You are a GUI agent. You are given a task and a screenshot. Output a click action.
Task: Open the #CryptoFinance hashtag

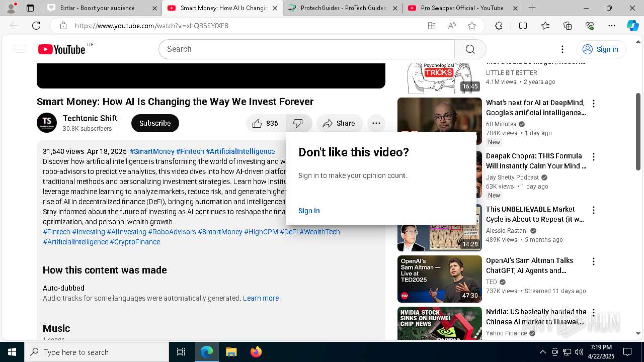coord(135,242)
